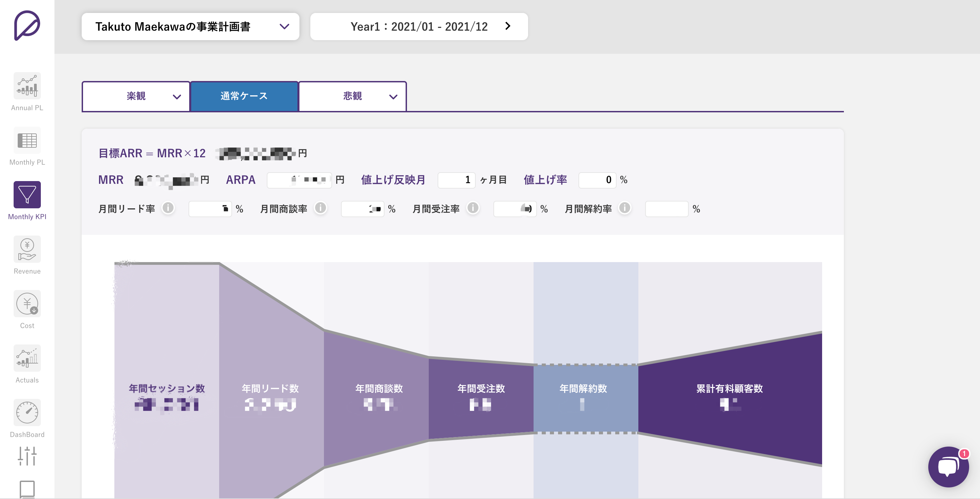Viewport: 980px width, 499px height.
Task: Click the 月間受注率 label
Action: coord(436,209)
